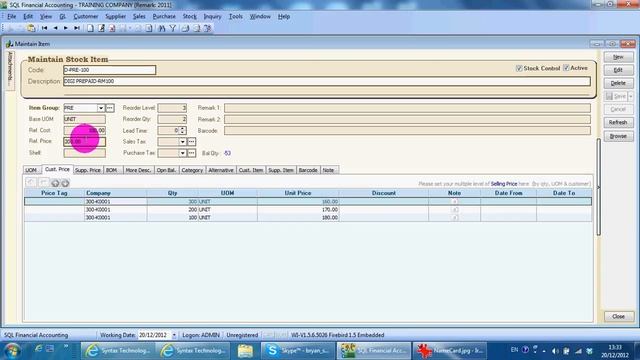The image size is (640, 360).
Task: Expand the Sales Tax dropdown
Action: (x=182, y=142)
